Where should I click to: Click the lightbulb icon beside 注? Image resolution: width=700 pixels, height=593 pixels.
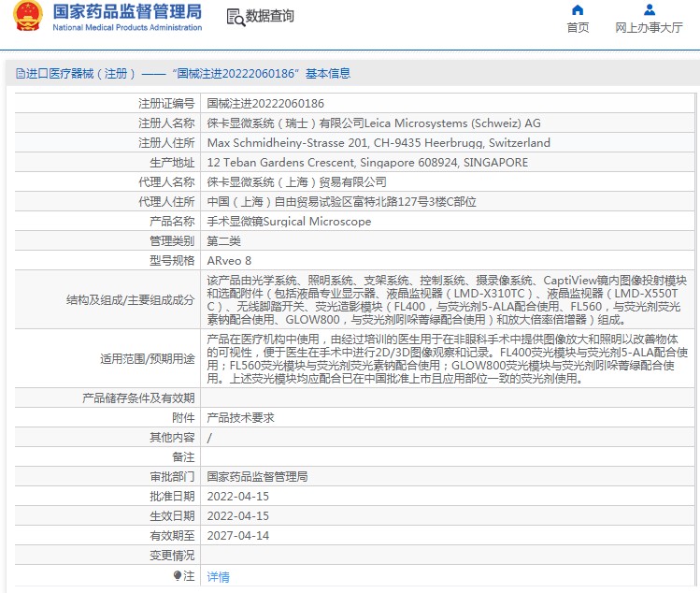(x=178, y=575)
